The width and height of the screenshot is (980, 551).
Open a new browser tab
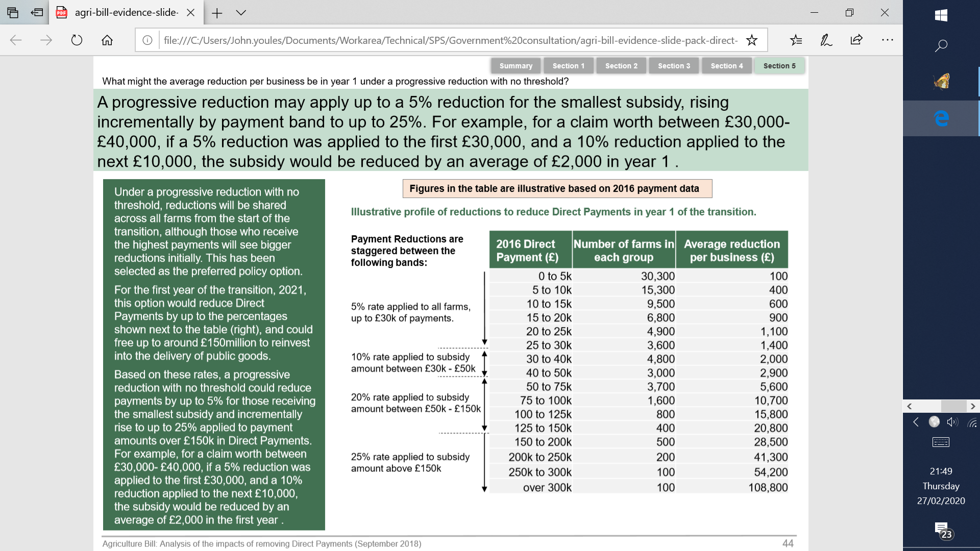pos(217,13)
